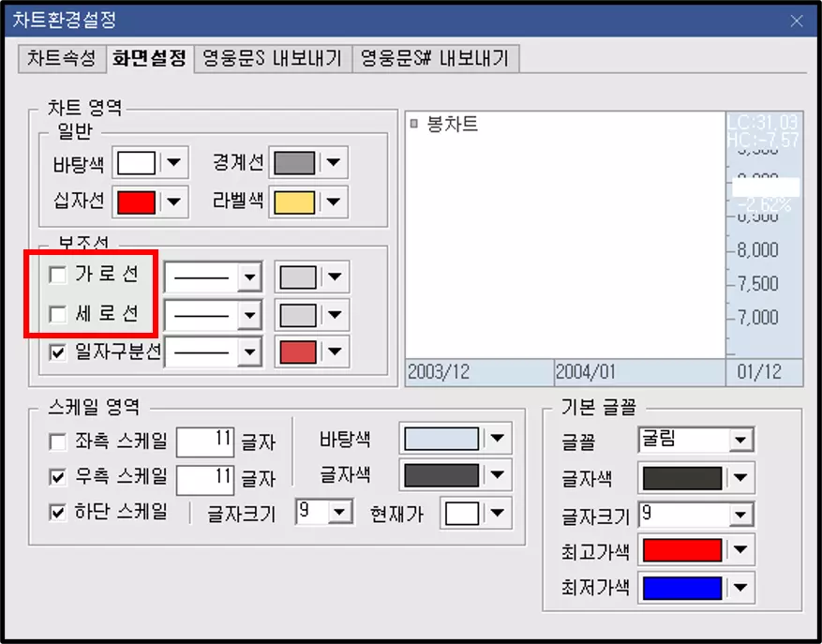
Task: Enable the 세로선 checkbox
Action: click(57, 314)
